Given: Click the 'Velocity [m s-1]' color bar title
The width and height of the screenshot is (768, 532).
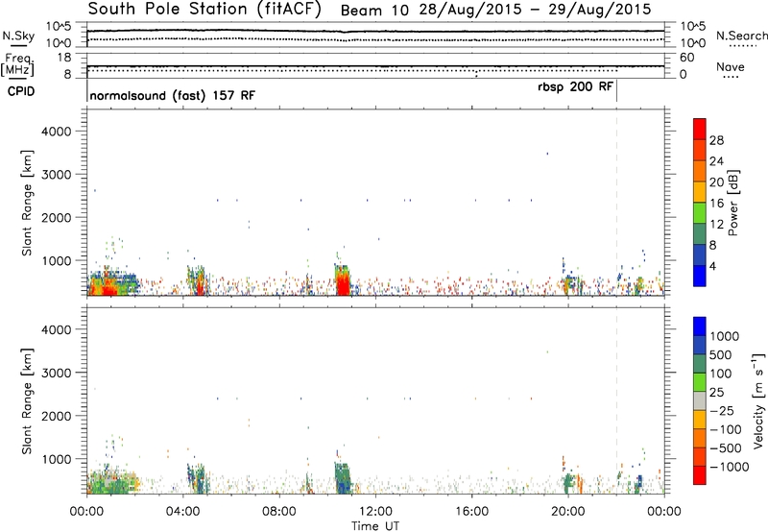Looking at the screenshot, I should 758,400.
